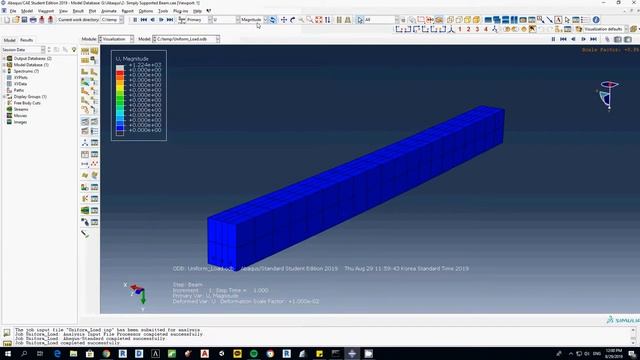Expand the Model Database tree node

pyautogui.click(x=4, y=65)
